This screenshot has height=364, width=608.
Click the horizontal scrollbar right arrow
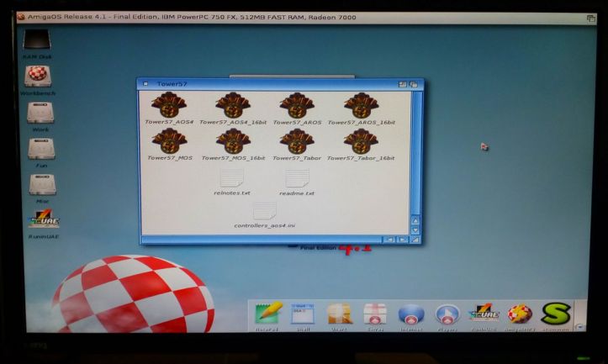point(401,240)
